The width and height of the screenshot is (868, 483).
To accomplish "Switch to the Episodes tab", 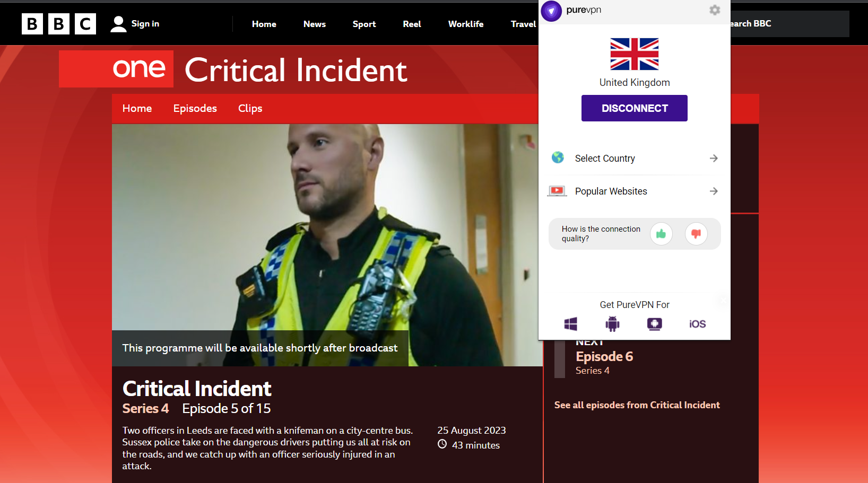I will tap(195, 108).
